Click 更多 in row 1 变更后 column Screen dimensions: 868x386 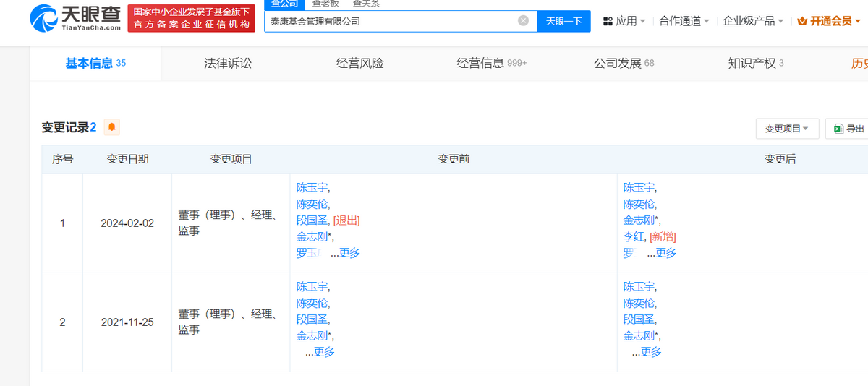tap(666, 253)
